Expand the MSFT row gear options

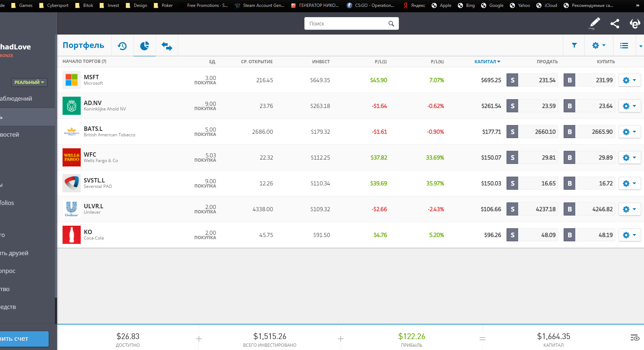point(629,80)
